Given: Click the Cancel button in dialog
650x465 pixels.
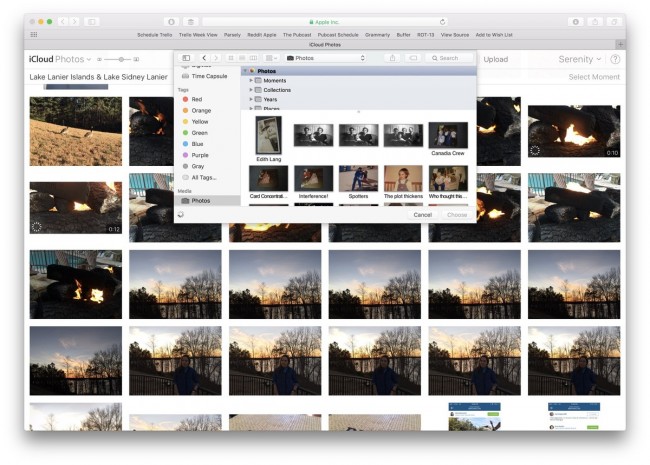Looking at the screenshot, I should click(x=422, y=215).
